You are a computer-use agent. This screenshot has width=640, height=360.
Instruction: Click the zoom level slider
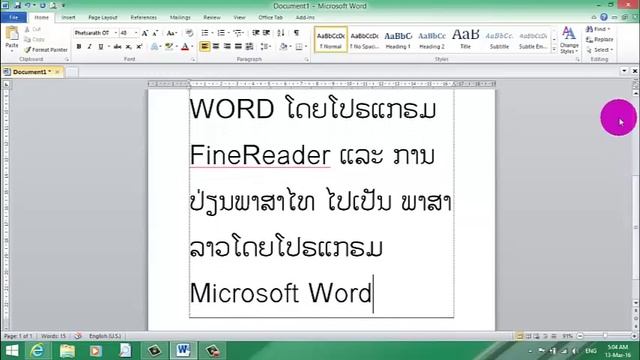point(604,336)
